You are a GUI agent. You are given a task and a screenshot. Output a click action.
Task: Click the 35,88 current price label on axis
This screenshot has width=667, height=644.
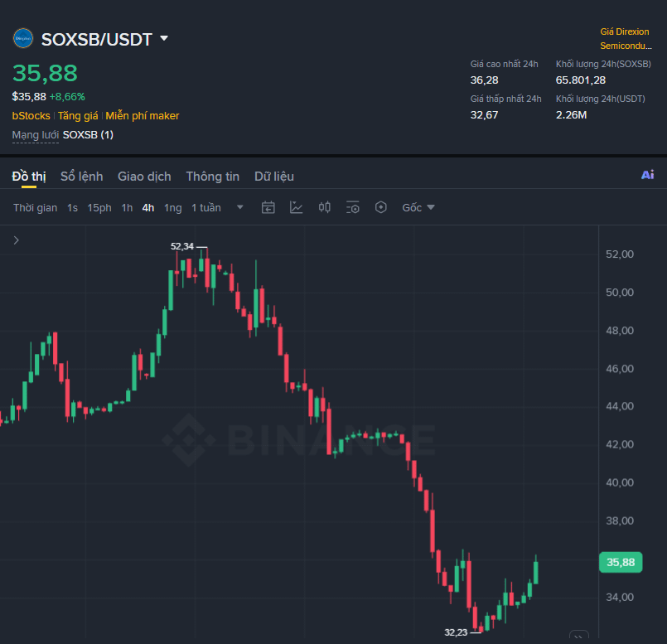(x=621, y=562)
